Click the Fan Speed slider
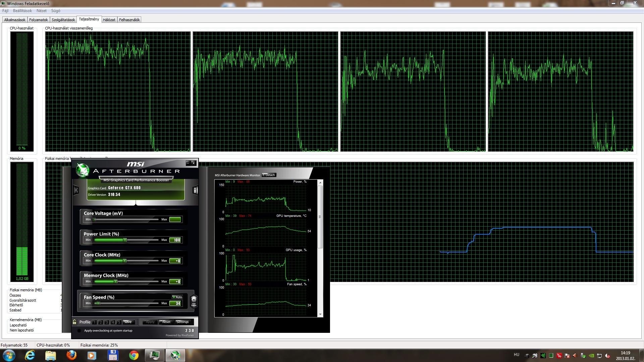 point(126,303)
